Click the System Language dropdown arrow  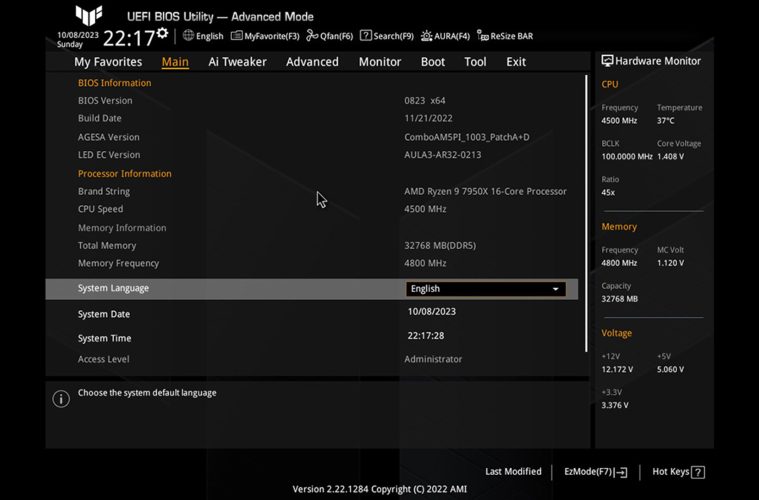pos(556,289)
